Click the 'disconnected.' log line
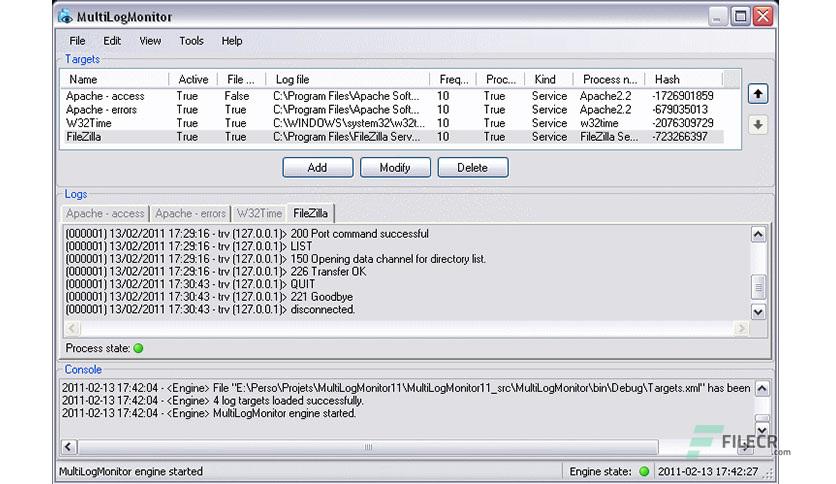 click(210, 310)
